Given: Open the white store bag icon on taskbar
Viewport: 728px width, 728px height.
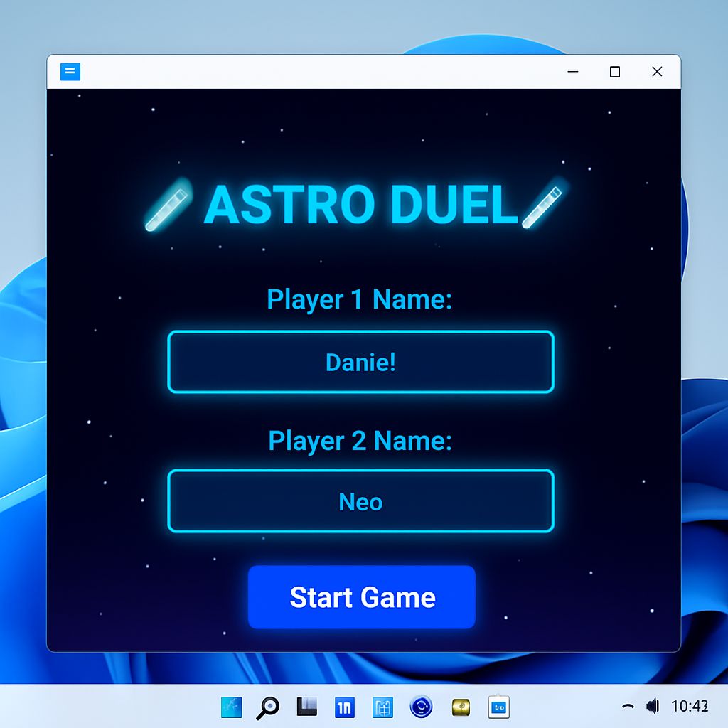Looking at the screenshot, I should pos(498,707).
